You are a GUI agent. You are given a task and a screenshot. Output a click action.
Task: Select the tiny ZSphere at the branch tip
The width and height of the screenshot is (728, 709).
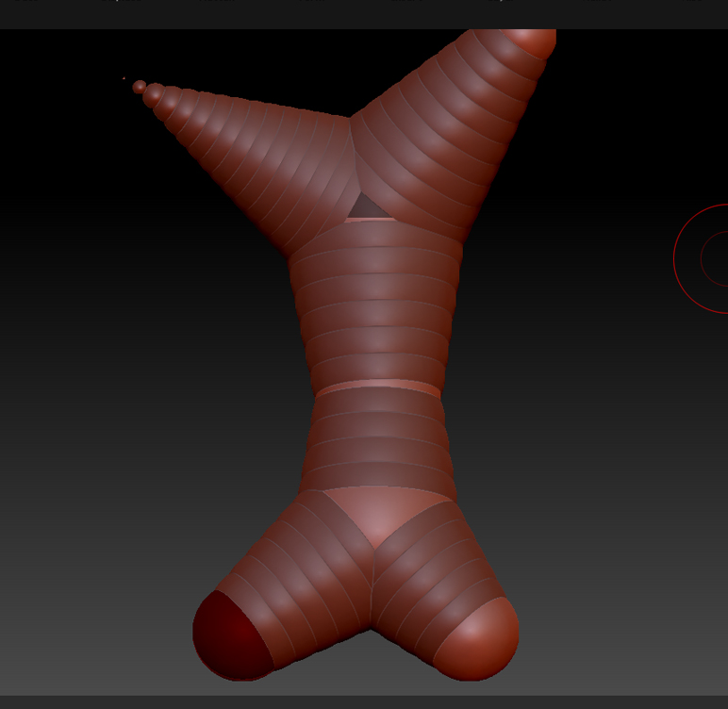[139, 87]
